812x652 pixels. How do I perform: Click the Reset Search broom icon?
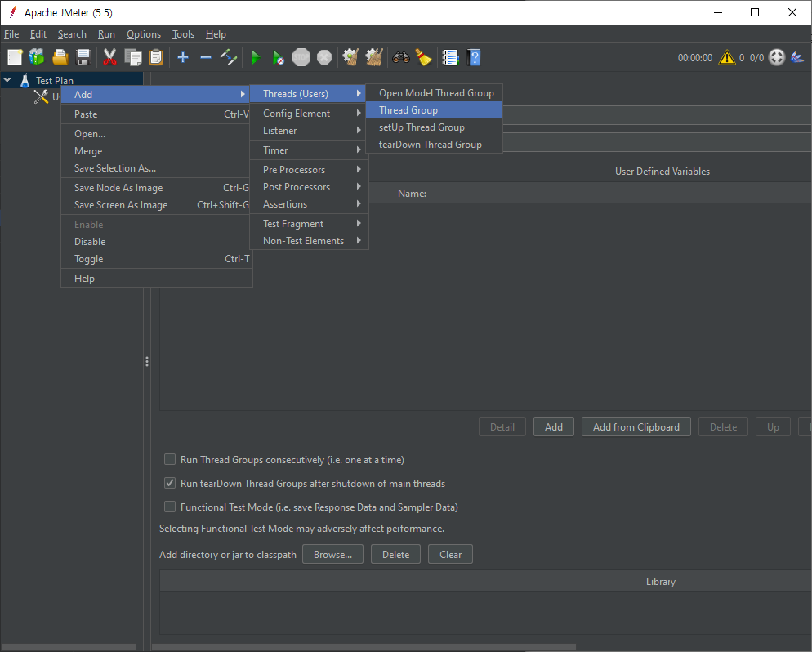[424, 57]
